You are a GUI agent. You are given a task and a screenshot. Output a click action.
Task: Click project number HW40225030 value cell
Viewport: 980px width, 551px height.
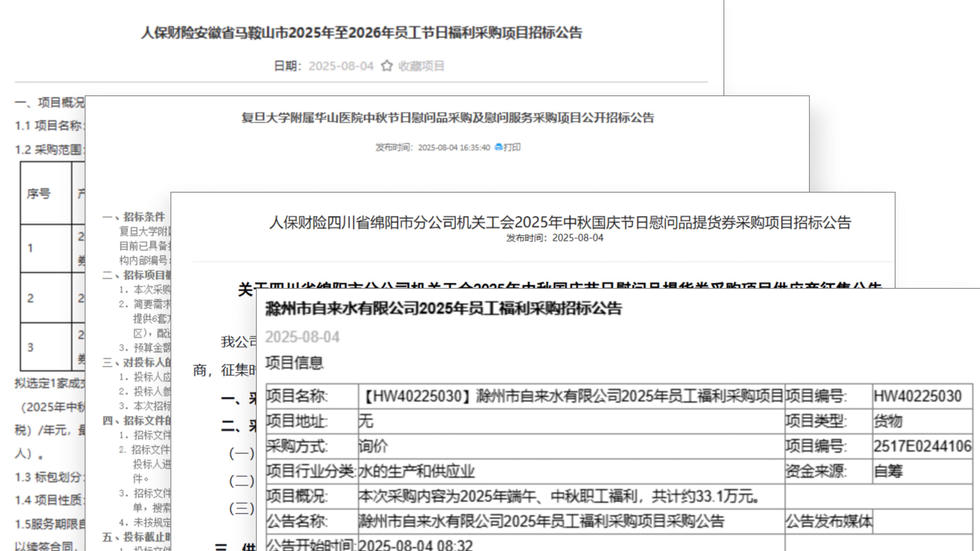pyautogui.click(x=917, y=396)
